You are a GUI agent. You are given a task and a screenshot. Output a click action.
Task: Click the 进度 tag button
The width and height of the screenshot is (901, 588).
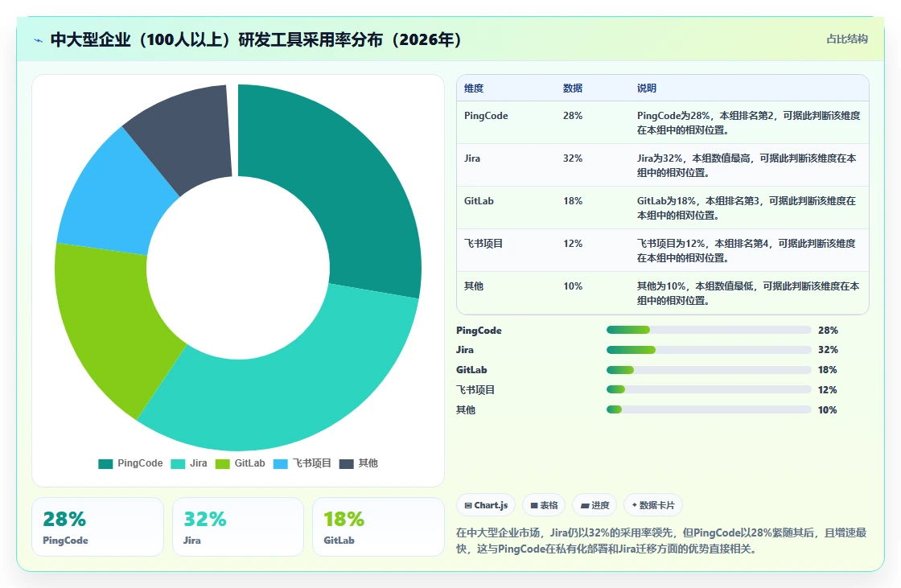pyautogui.click(x=594, y=505)
